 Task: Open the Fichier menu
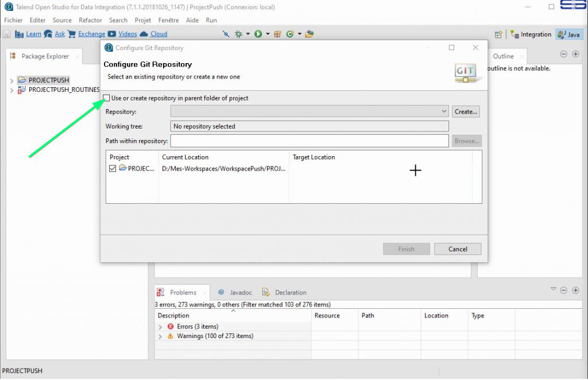[x=13, y=20]
